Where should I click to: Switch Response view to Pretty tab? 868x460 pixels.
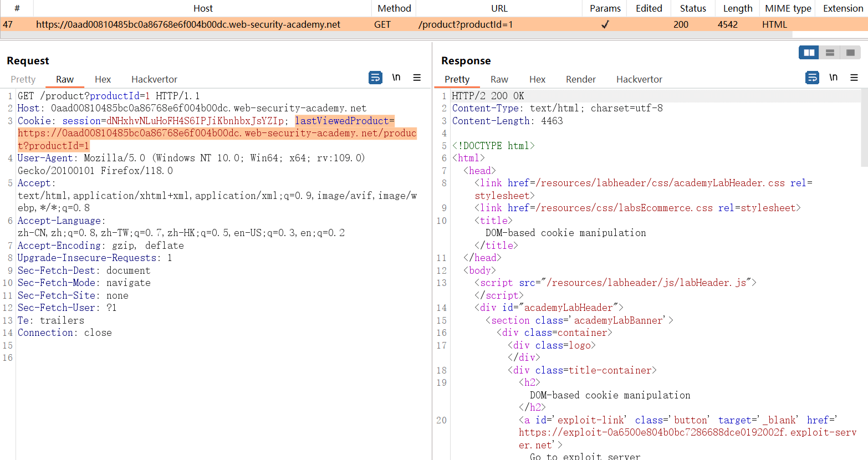(457, 79)
